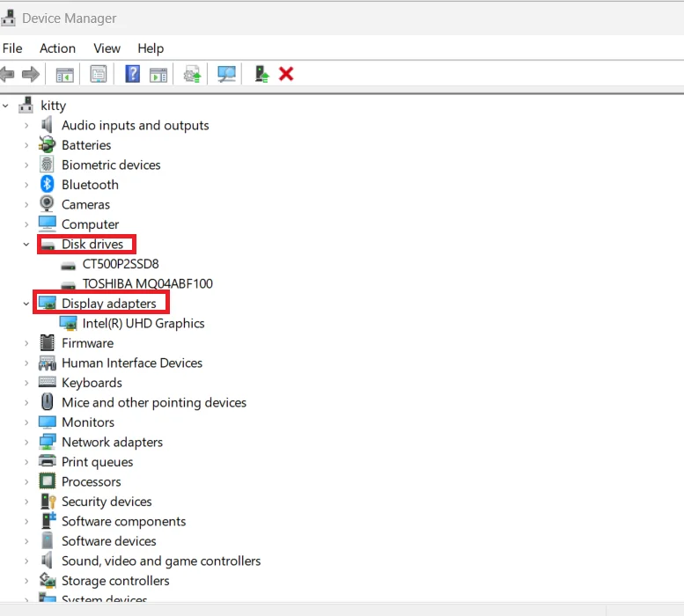Expand the Bluetooth category arrow
Screen dimensions: 684x616
(x=26, y=185)
